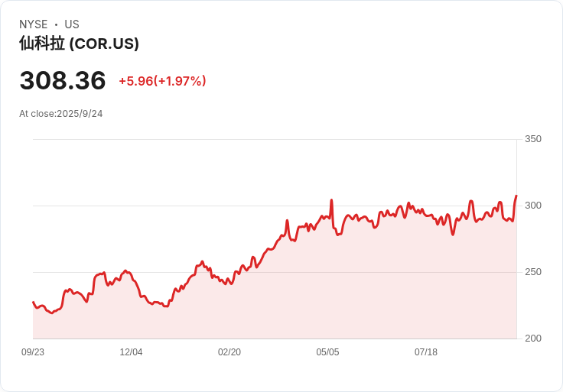Click the At close 2025/9/24 text
This screenshot has width=563, height=392.
coord(61,114)
